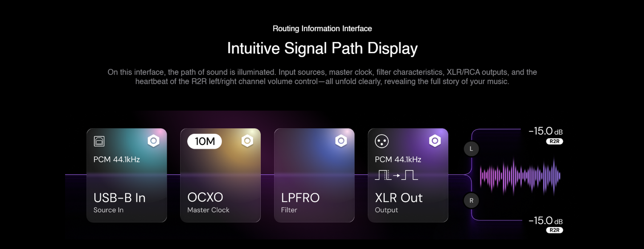Select the L channel circle
This screenshot has width=644, height=249.
(471, 149)
